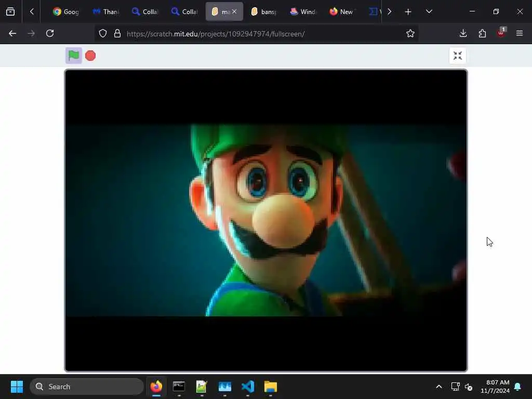532x399 pixels.
Task: View site security padlock info
Action: [x=117, y=33]
